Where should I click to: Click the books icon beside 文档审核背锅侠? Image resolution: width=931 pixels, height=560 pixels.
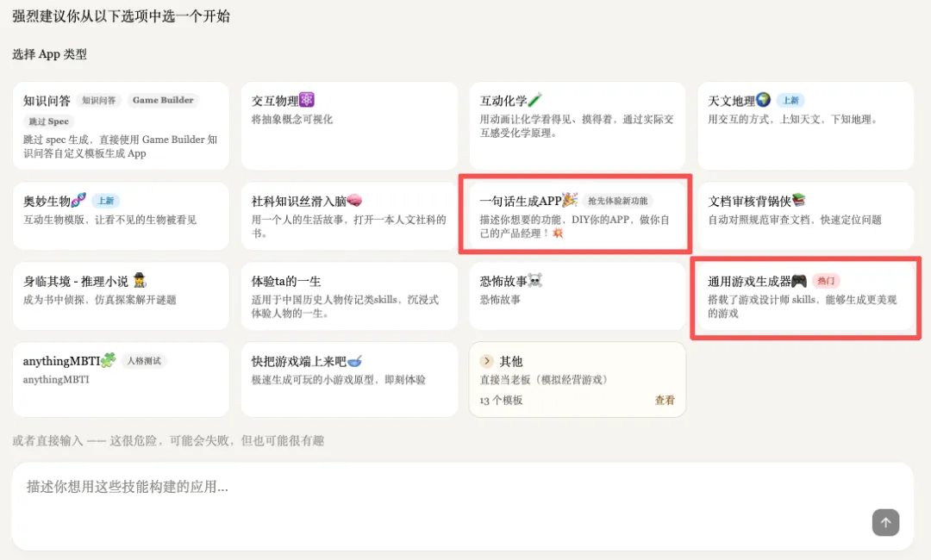(798, 200)
